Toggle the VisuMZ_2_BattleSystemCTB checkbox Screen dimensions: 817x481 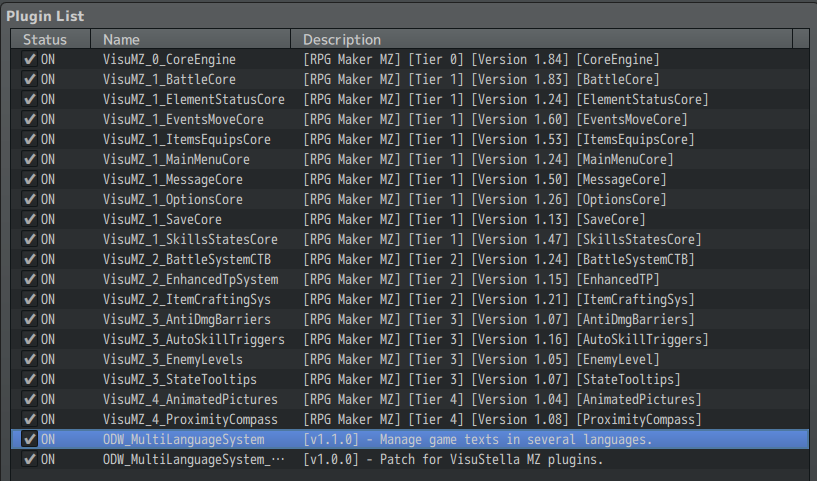[x=30, y=260]
